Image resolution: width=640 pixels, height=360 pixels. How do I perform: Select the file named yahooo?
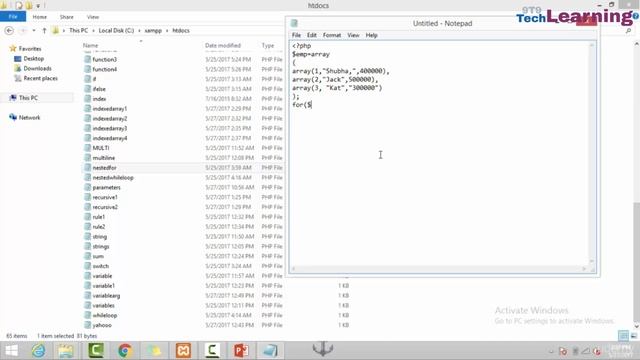pos(102,325)
